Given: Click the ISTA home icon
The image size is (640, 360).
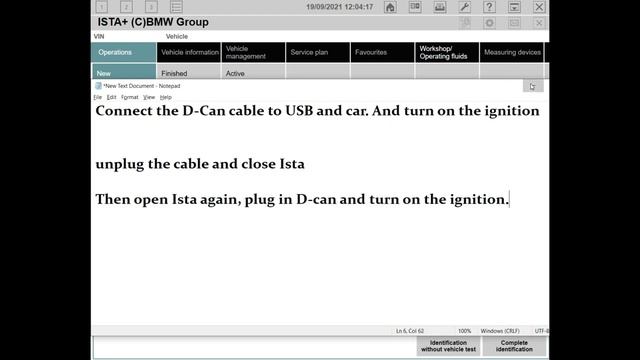Looking at the screenshot, I should point(390,7).
